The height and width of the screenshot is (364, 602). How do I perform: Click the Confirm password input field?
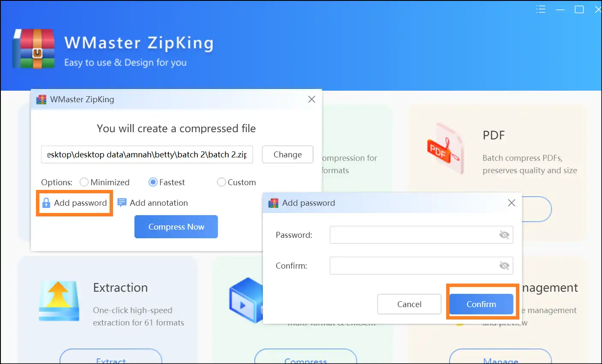(421, 266)
